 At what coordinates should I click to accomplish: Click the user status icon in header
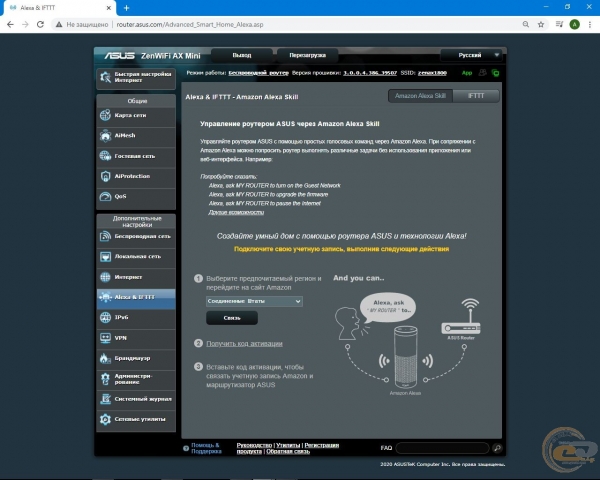coord(483,73)
